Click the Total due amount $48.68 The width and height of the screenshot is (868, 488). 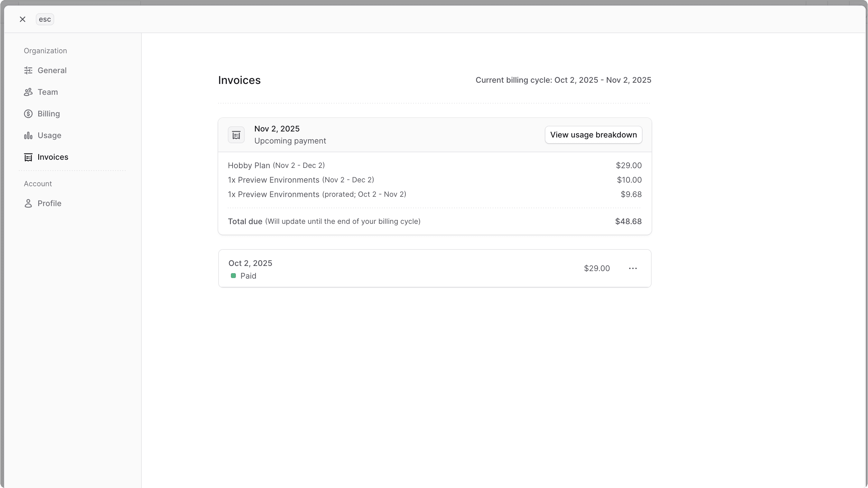click(628, 221)
